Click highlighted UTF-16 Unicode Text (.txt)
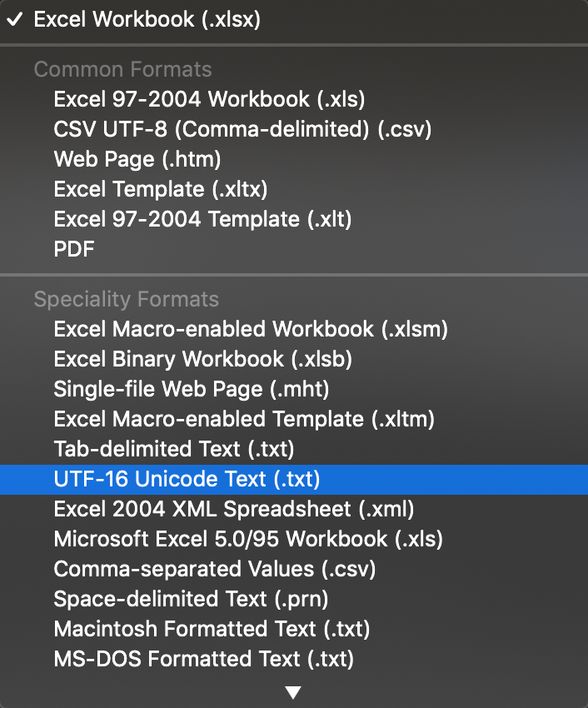 click(x=187, y=479)
